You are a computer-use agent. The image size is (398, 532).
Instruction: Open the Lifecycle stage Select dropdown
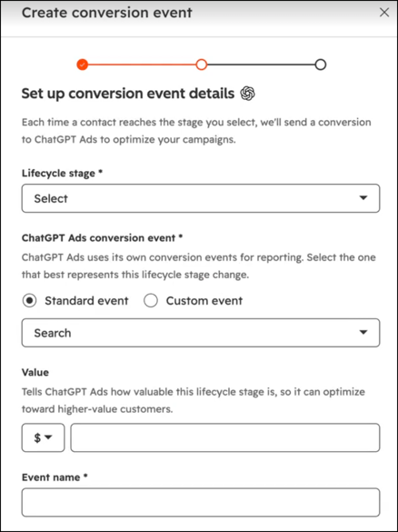click(201, 198)
